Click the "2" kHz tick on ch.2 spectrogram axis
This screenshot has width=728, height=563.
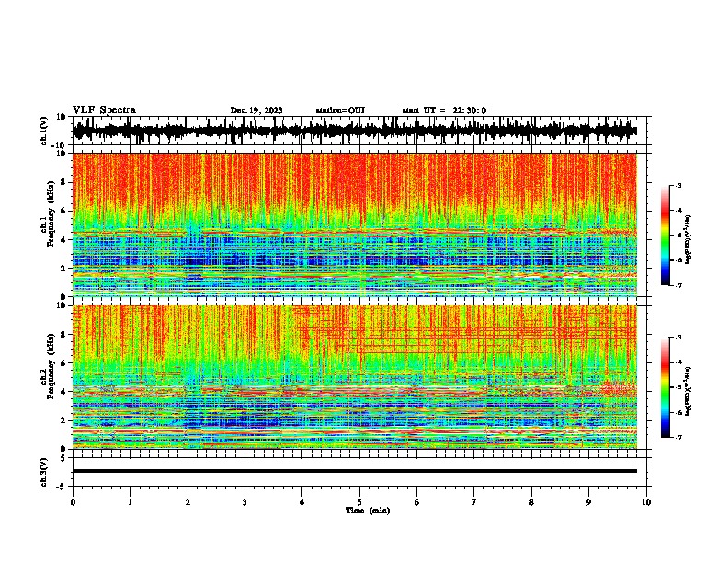tap(64, 420)
